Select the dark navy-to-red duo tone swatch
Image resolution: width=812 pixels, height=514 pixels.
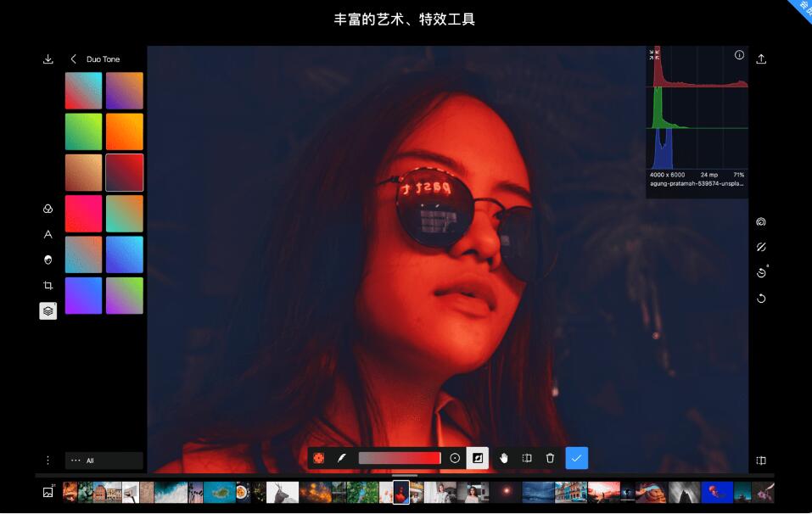pos(124,172)
